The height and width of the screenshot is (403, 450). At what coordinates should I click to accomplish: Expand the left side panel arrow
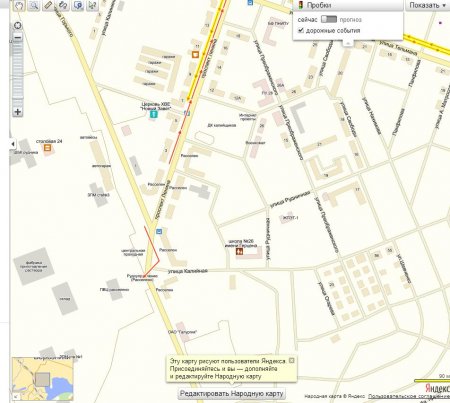coord(13,144)
